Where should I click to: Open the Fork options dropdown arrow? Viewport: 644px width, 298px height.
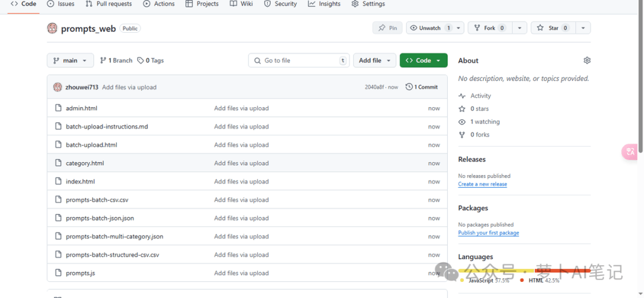pos(519,28)
